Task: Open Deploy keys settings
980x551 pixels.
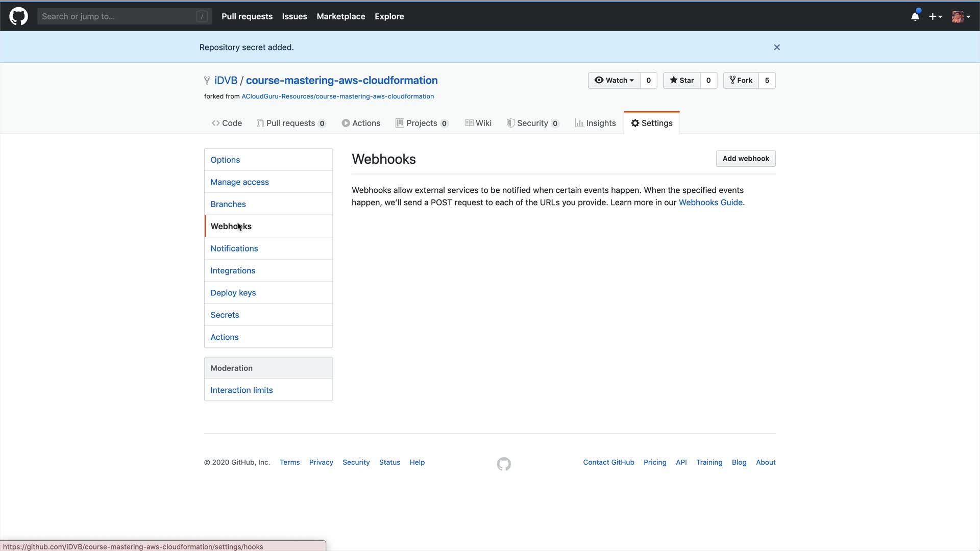Action: click(233, 293)
